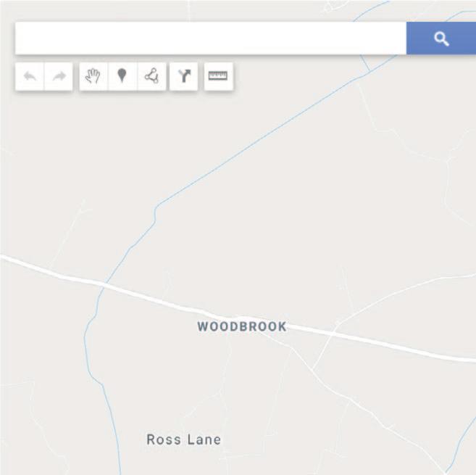
Task: Click the Redo arrow icon
Action: click(59, 76)
